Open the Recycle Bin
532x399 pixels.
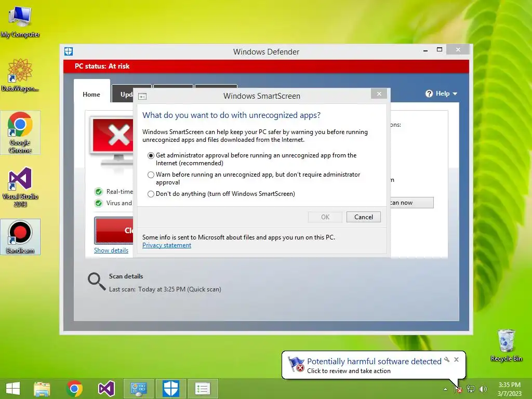(506, 345)
